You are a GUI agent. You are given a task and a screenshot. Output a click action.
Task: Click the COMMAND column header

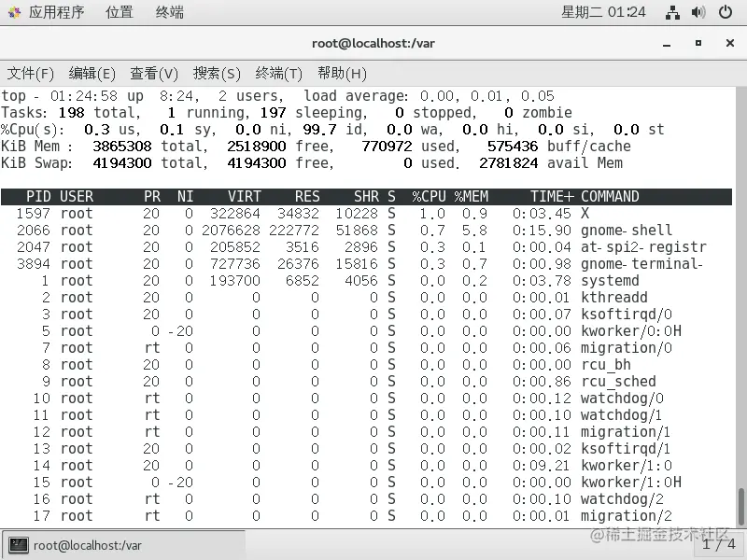pos(610,197)
